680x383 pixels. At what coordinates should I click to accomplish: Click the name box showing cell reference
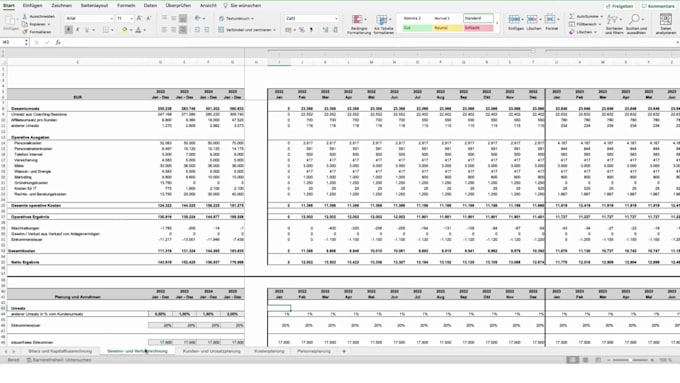click(x=14, y=43)
